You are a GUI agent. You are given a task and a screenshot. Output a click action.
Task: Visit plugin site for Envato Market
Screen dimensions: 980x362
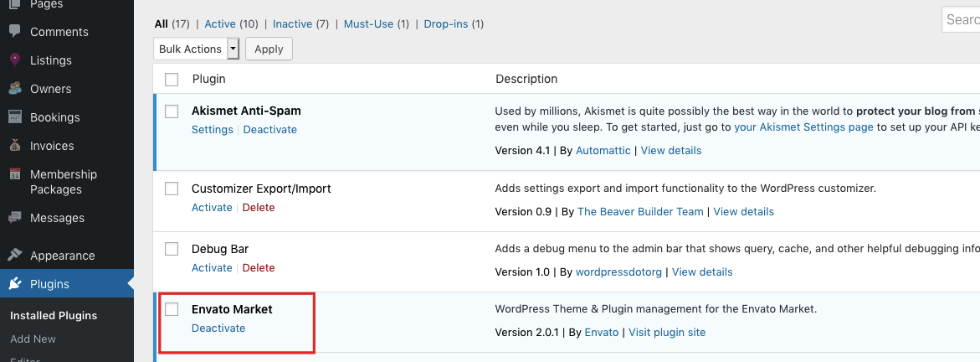pyautogui.click(x=667, y=332)
